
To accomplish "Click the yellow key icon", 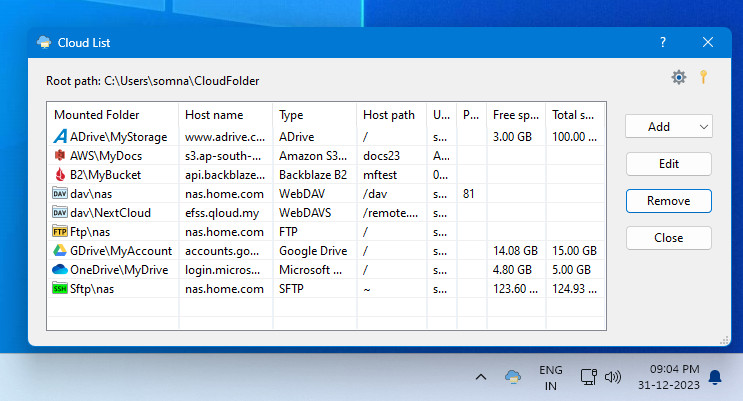I will (704, 77).
